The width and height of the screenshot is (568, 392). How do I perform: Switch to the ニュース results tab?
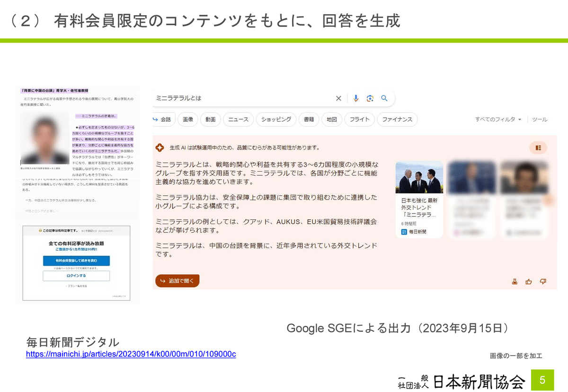click(238, 120)
